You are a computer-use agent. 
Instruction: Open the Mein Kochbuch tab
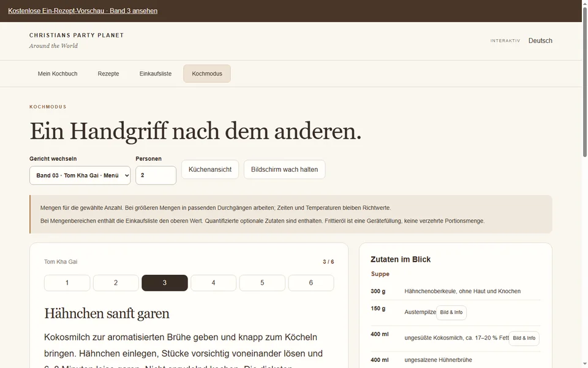(58, 74)
